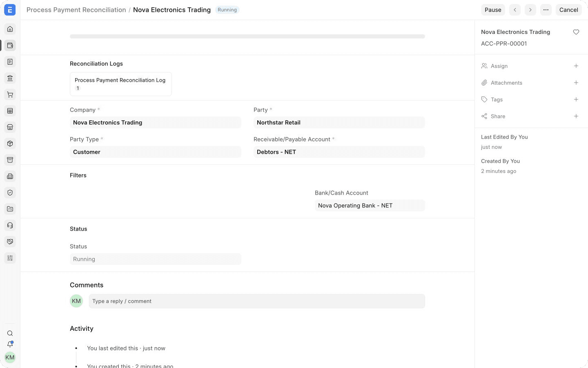Click the Debtors - NET account field

point(339,152)
